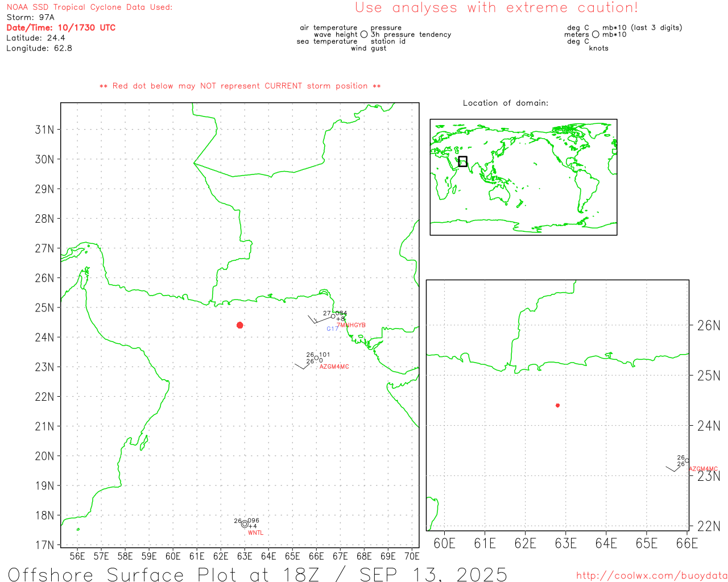Image resolution: width=728 pixels, height=582 pixels.
Task: Click the legend station circle beside 'wave height'
Action: coord(364,35)
